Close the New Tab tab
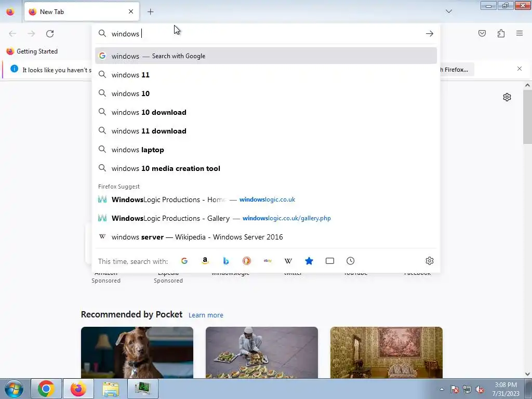532x399 pixels. click(x=131, y=11)
